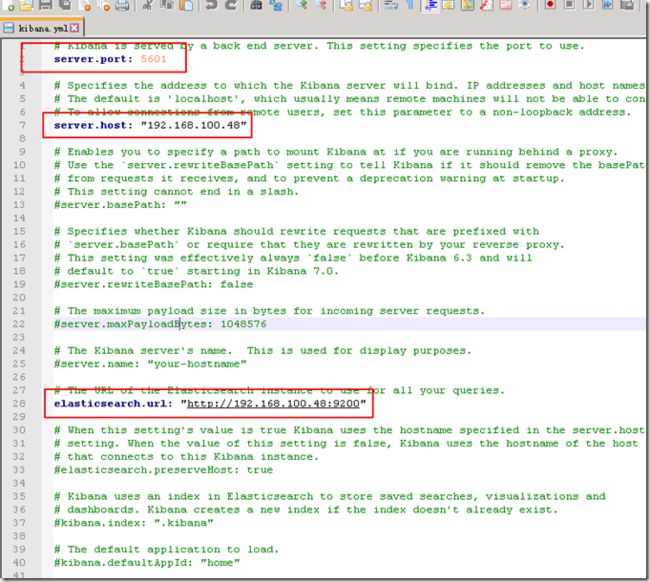
Task: Redo the edit with the toolbar arrow
Action: point(231,5)
